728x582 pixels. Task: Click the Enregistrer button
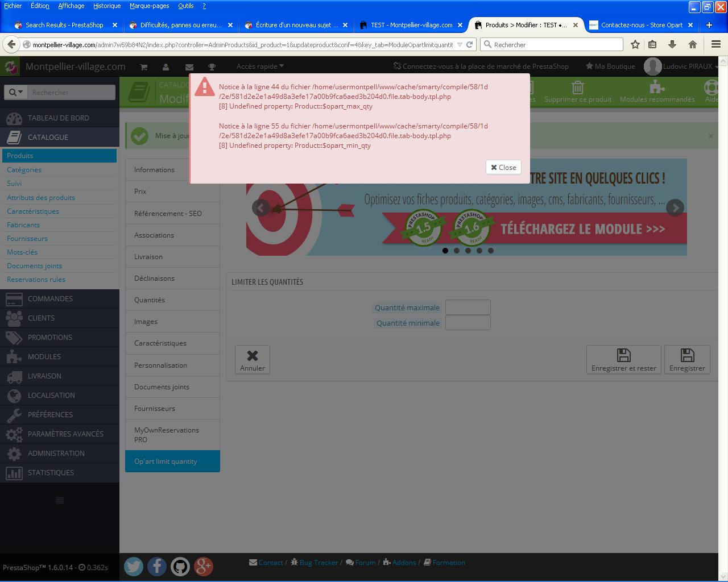coord(687,360)
